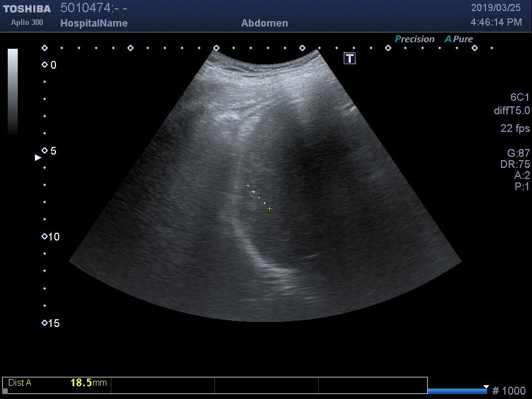Image resolution: width=532 pixels, height=399 pixels.
Task: Select the yellow caliper cross marker
Action: [269, 209]
